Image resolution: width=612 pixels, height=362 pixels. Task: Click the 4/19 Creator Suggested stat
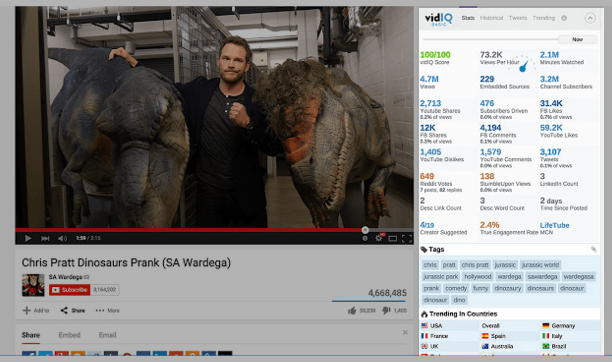(x=443, y=228)
